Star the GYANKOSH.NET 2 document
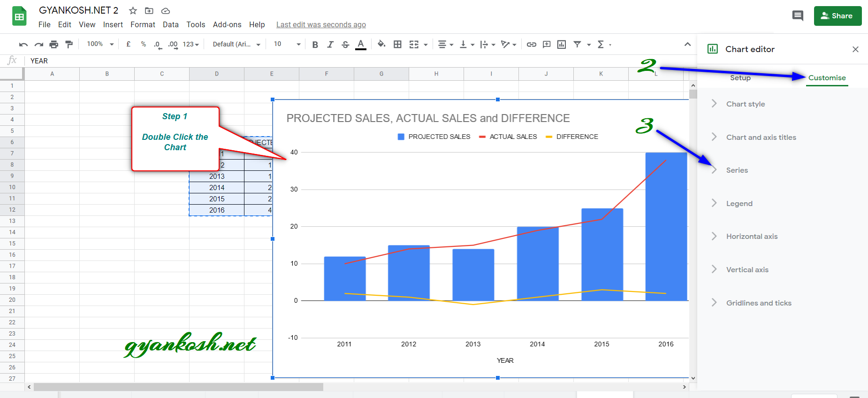Viewport: 868px width, 398px height. pyautogui.click(x=133, y=11)
